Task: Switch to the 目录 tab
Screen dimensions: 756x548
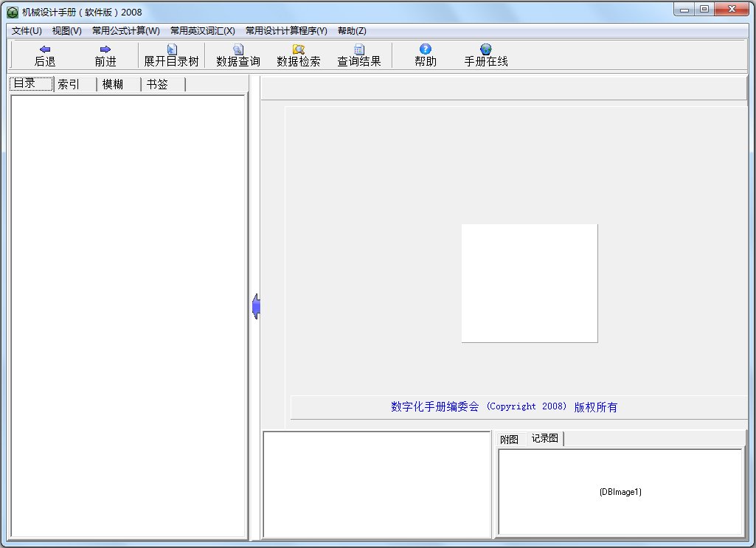Action: click(x=31, y=84)
